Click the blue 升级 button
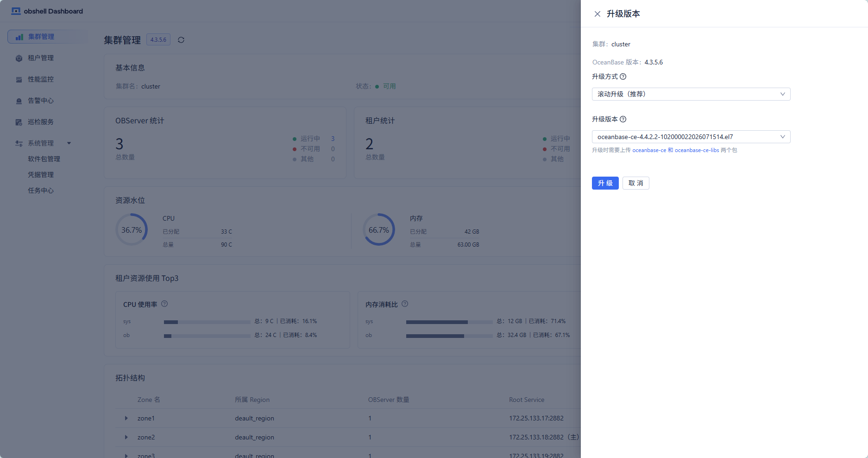The image size is (868, 458). [605, 183]
